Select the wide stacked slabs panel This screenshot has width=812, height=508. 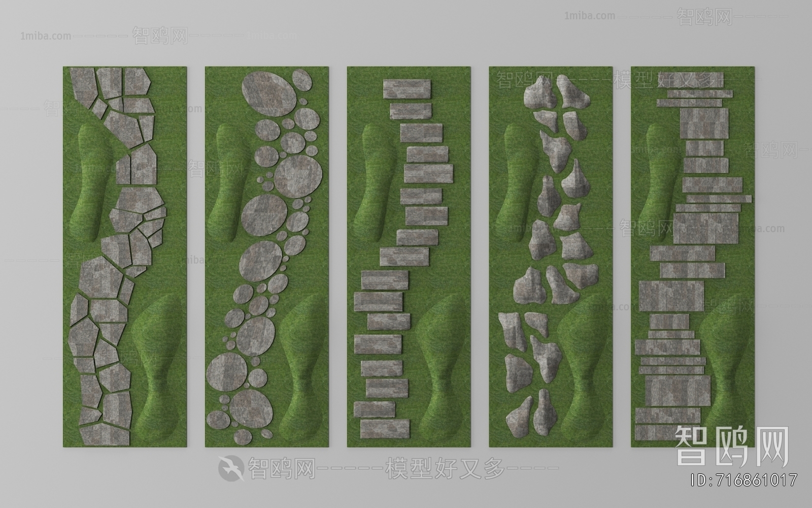(693, 257)
